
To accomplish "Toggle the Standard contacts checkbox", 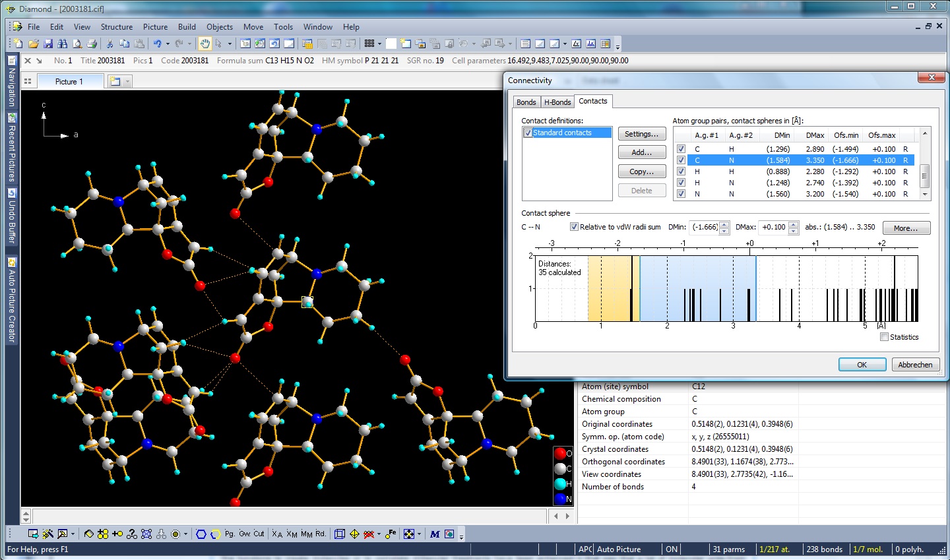I will point(528,133).
